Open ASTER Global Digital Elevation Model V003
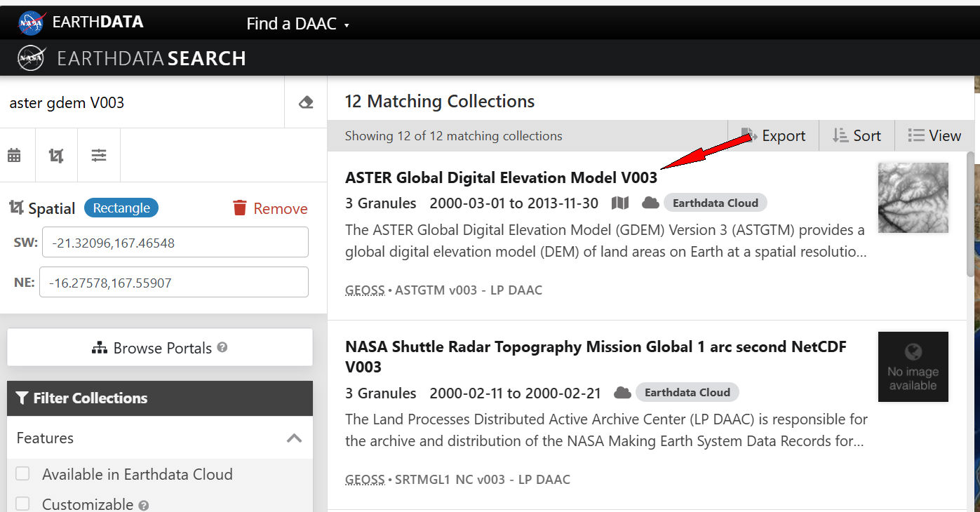Image resolution: width=980 pixels, height=512 pixels. 501,177
